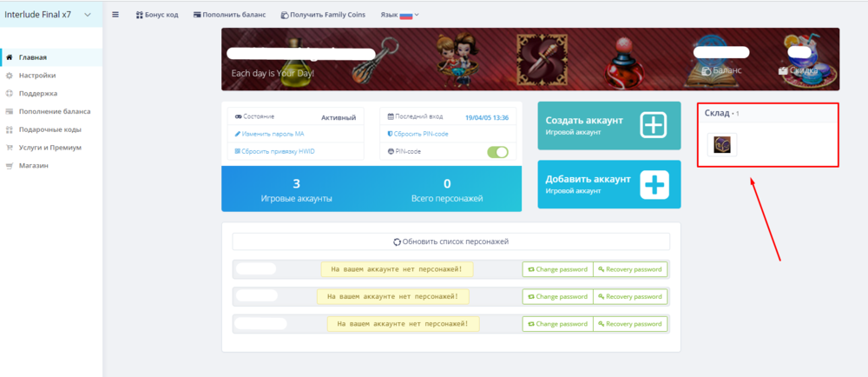Open the Бонус код option

click(x=156, y=15)
